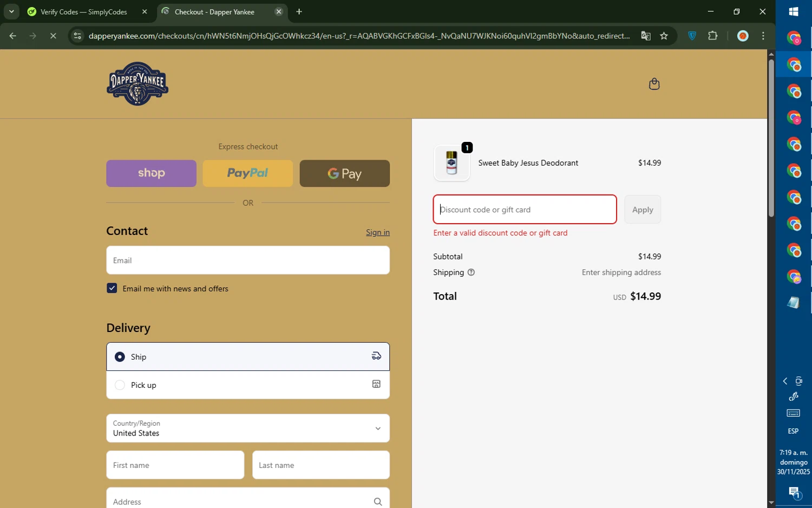
Task: Open the tab search dropdown arrow
Action: [11, 11]
